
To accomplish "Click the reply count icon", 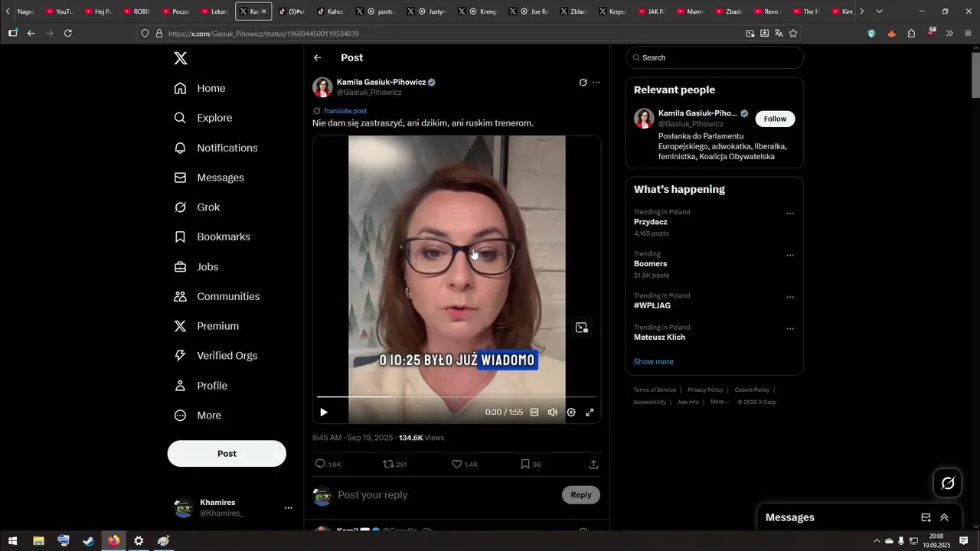I will [x=321, y=465].
